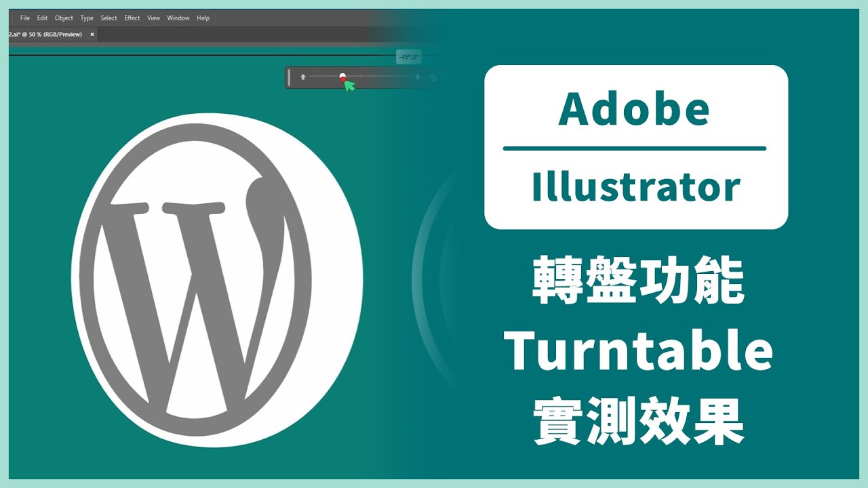Click the Turntable widget's vertical grip handle
The height and width of the screenshot is (488, 868).
(x=290, y=77)
